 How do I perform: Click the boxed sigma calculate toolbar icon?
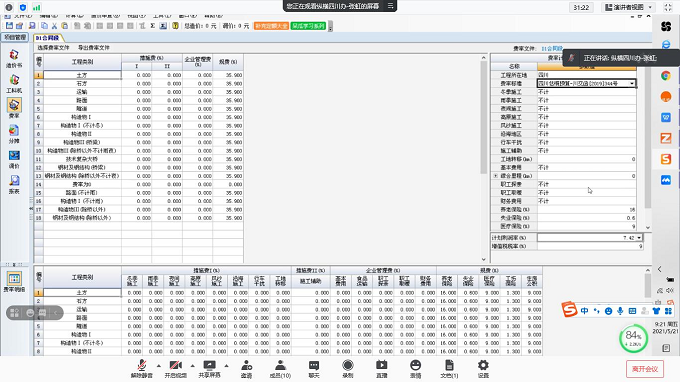pyautogui.click(x=163, y=26)
